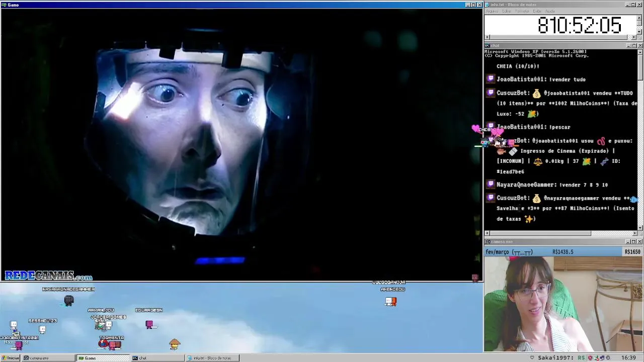The width and height of the screenshot is (644, 362).
Task: Open info.txt Bloco de notas taskbar button
Action: click(212, 358)
